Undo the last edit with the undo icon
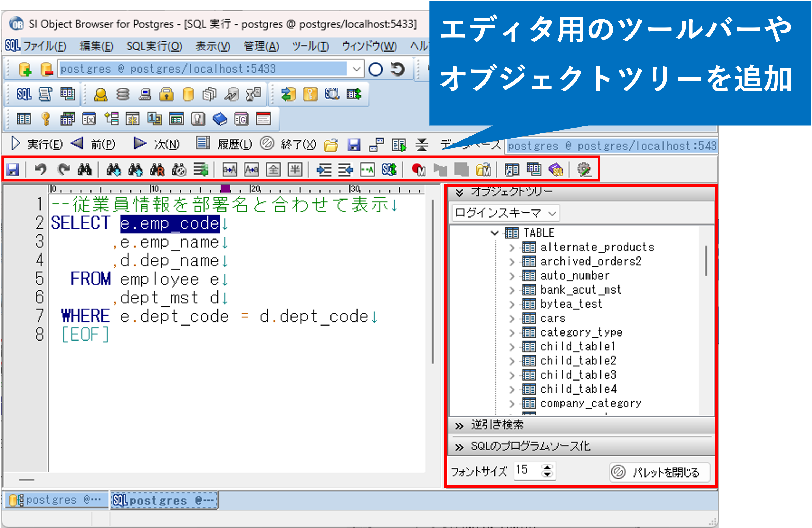 click(x=40, y=170)
